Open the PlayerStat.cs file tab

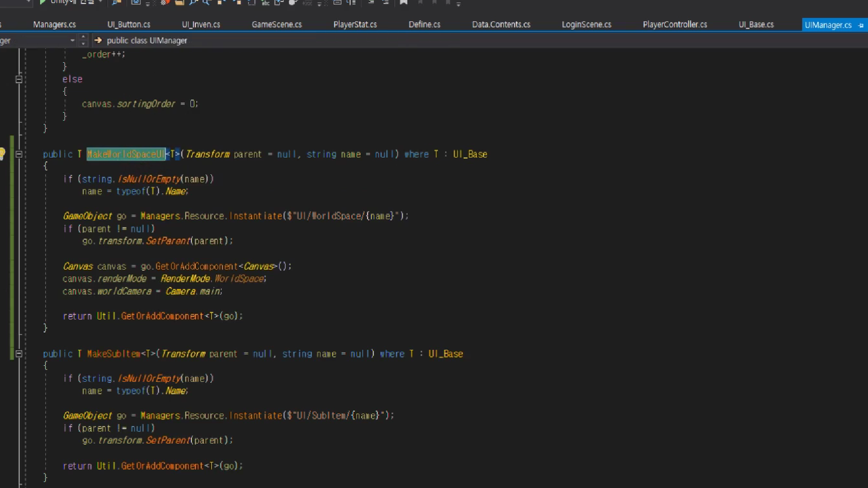pyautogui.click(x=355, y=24)
